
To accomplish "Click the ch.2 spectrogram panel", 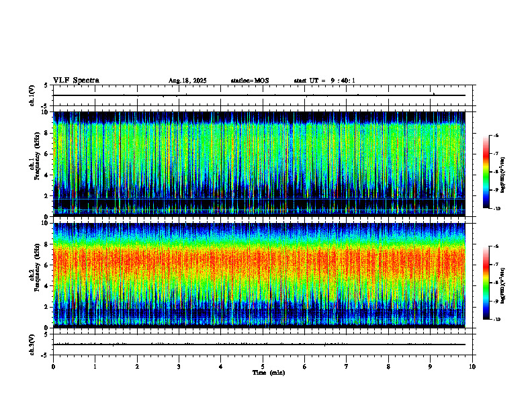I will click(x=259, y=275).
